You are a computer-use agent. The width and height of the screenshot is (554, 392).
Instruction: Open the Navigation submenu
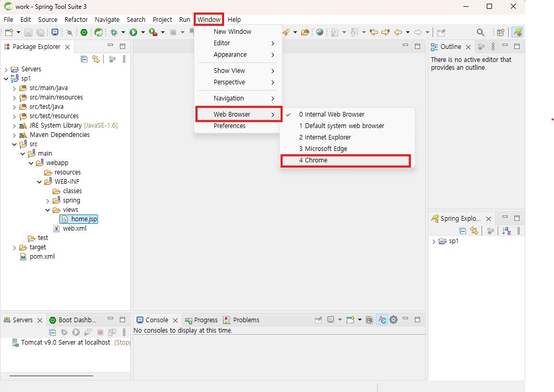tap(238, 98)
